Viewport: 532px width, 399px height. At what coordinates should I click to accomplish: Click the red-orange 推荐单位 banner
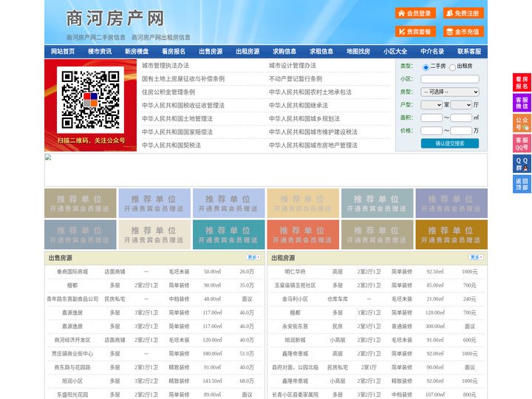point(303,234)
